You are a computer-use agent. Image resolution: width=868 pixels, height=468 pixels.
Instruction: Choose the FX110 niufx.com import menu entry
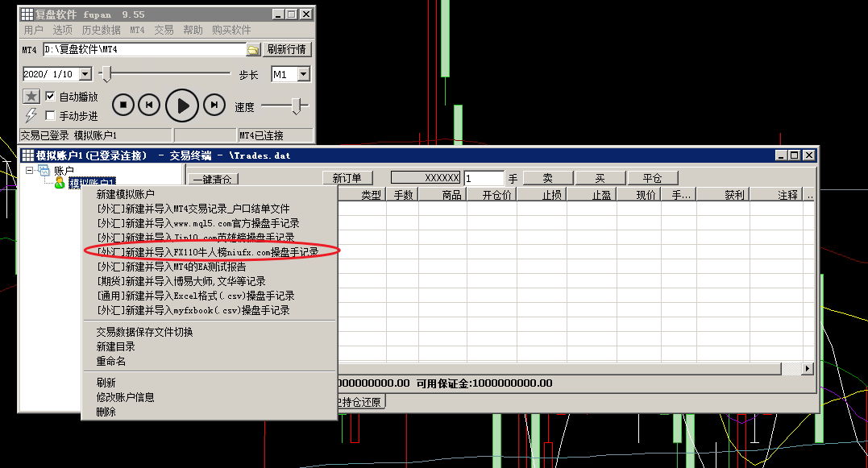[207, 252]
